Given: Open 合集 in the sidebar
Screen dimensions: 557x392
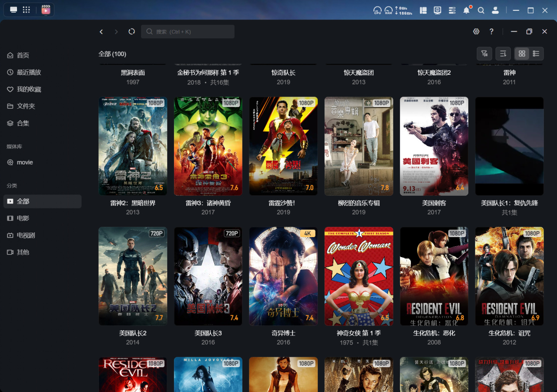Looking at the screenshot, I should pyautogui.click(x=43, y=123).
